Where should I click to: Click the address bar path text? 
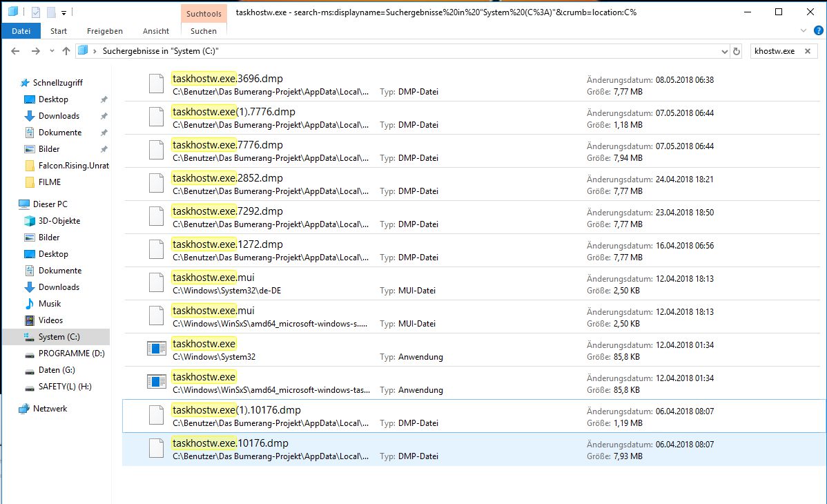tap(160, 51)
